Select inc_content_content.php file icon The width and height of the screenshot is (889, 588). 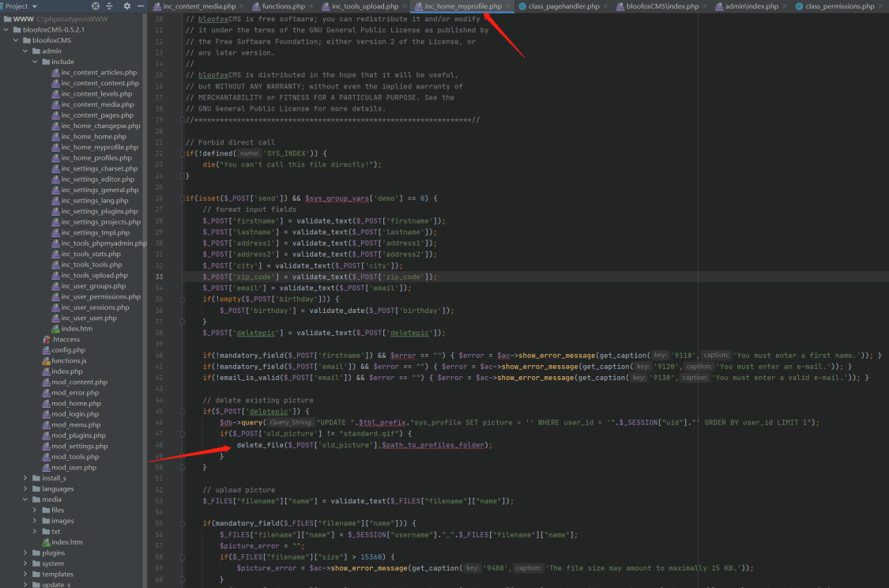tap(55, 83)
